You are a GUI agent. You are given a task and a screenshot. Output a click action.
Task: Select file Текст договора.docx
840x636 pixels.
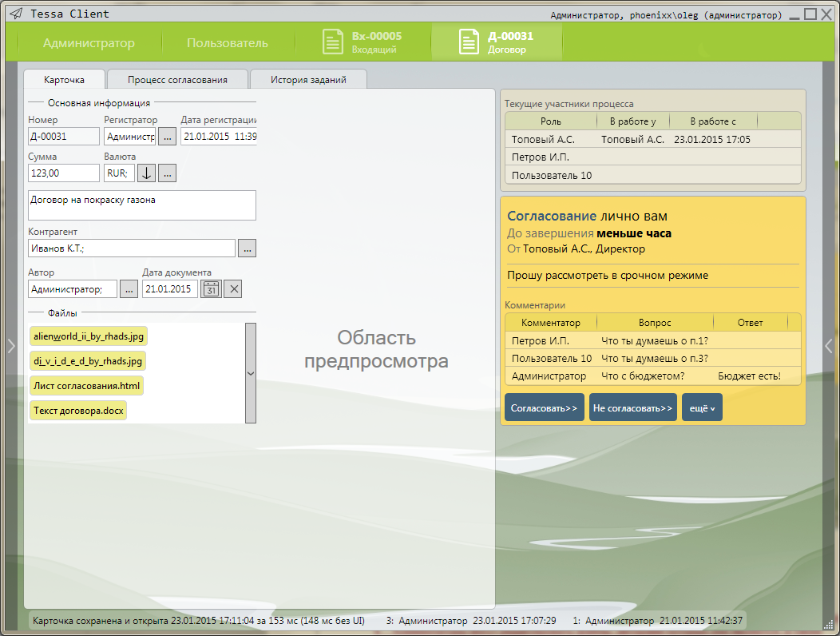(78, 411)
